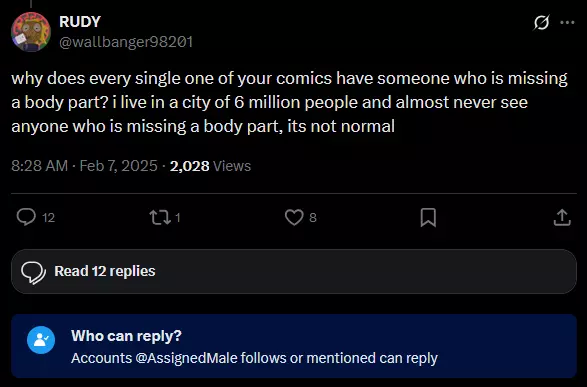Click the post text about comics
Viewport: 587px width, 387px height.
point(289,102)
